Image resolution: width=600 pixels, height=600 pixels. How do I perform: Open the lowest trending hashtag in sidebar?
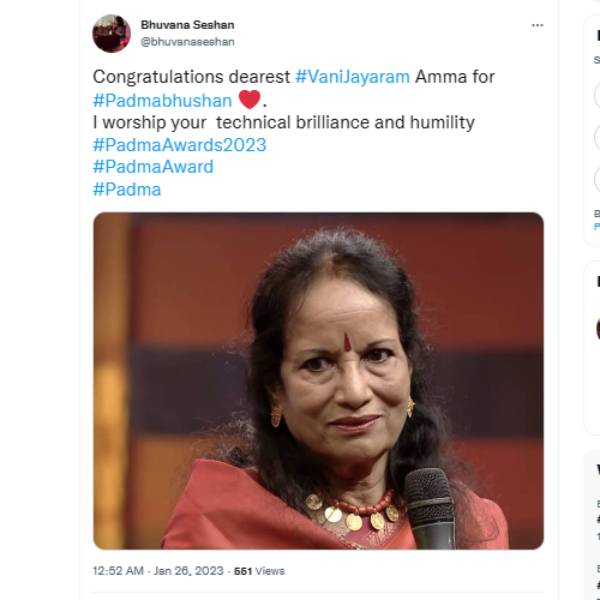tap(598, 584)
